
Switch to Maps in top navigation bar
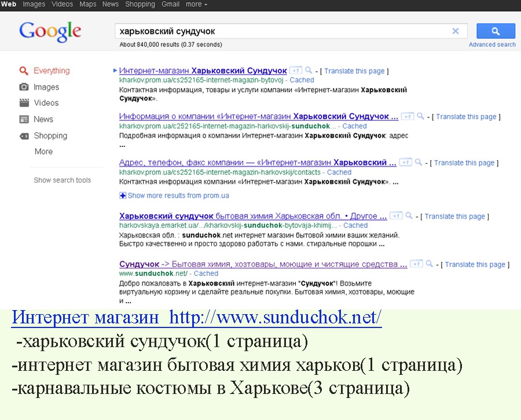pyautogui.click(x=88, y=4)
